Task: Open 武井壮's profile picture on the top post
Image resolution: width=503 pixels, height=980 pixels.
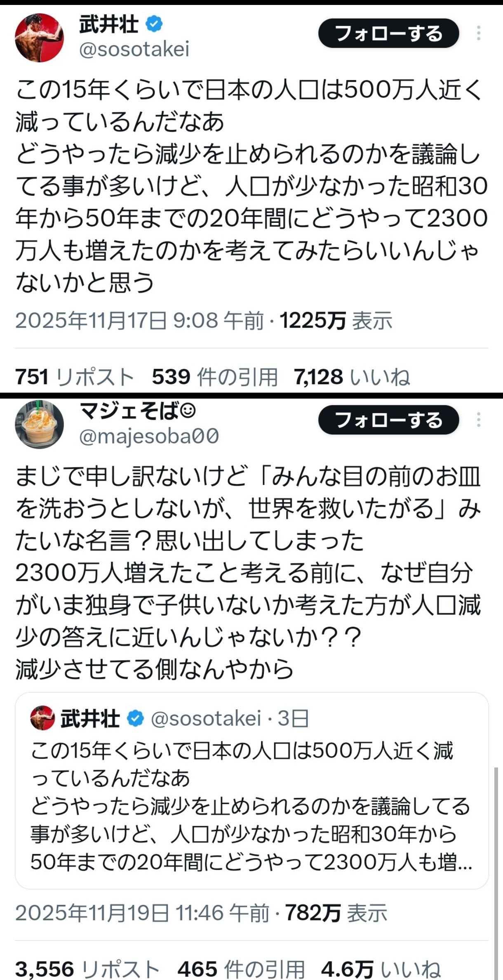Action: [x=40, y=38]
